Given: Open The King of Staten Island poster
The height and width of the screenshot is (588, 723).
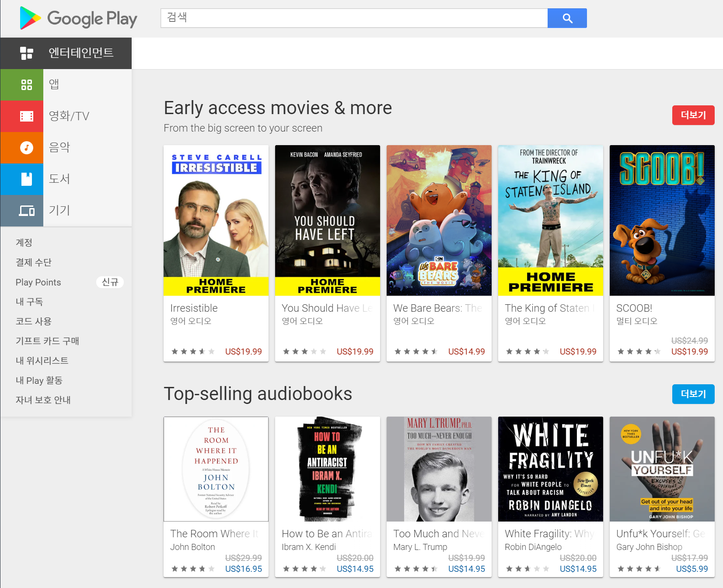Looking at the screenshot, I should pos(551,220).
